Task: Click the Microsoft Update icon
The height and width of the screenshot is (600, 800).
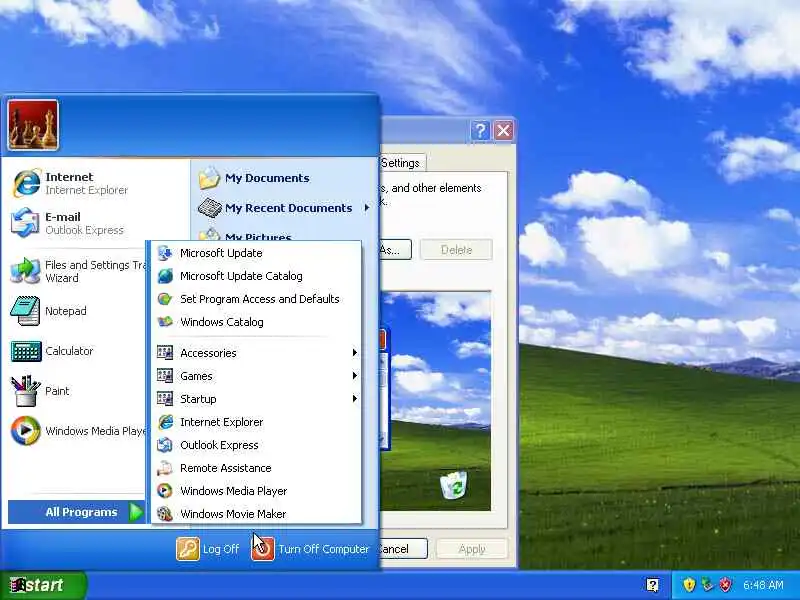Action: coord(165,253)
